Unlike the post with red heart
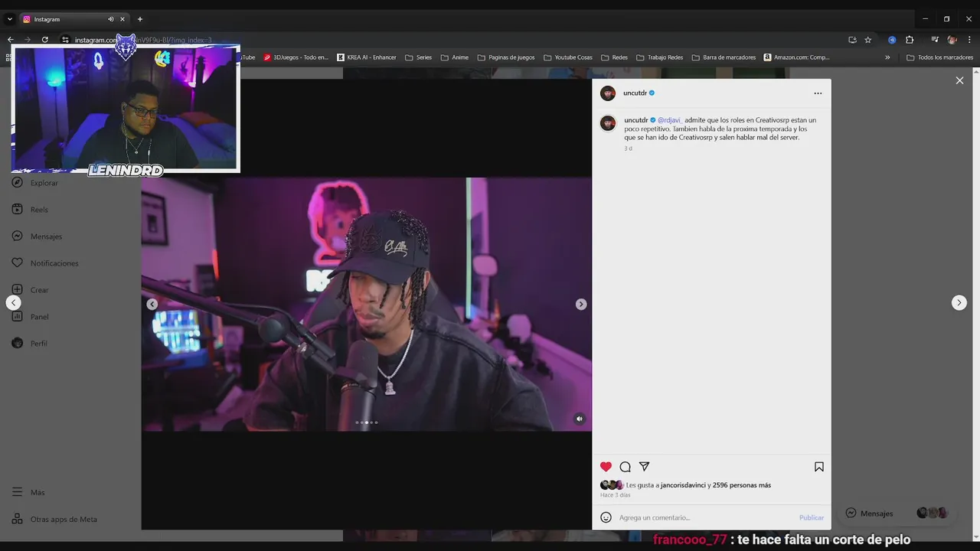 click(606, 467)
